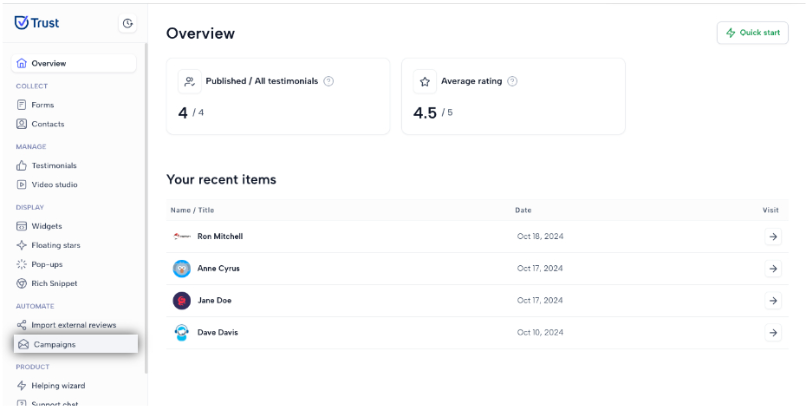
Task: Click the name Jane Doe
Action: [x=215, y=300]
